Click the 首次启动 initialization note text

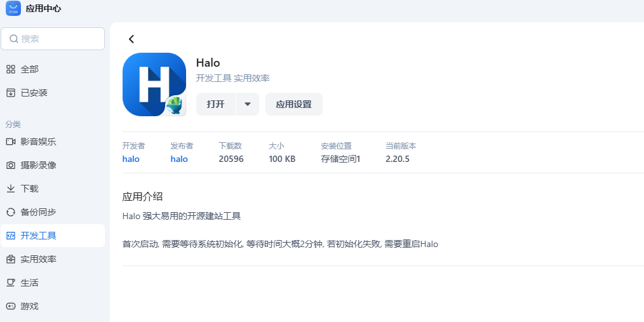[x=280, y=245]
